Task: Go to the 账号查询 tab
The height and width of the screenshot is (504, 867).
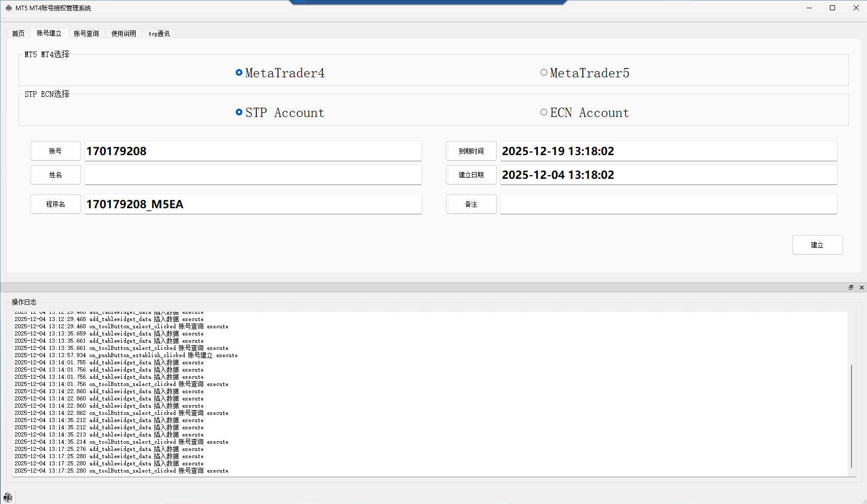Action: point(87,33)
